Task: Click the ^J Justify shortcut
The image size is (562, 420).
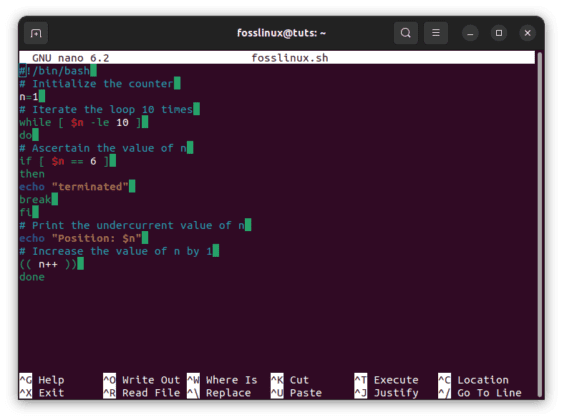Action: (387, 393)
